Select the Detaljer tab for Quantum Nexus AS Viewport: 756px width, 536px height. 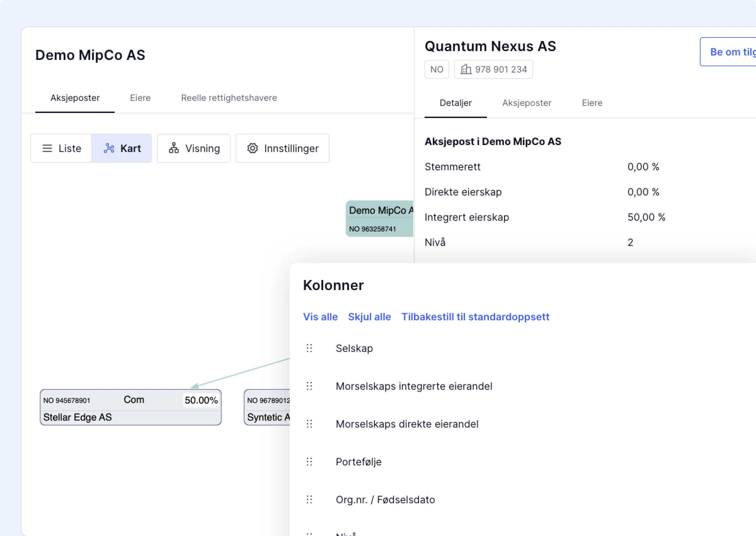coord(455,103)
